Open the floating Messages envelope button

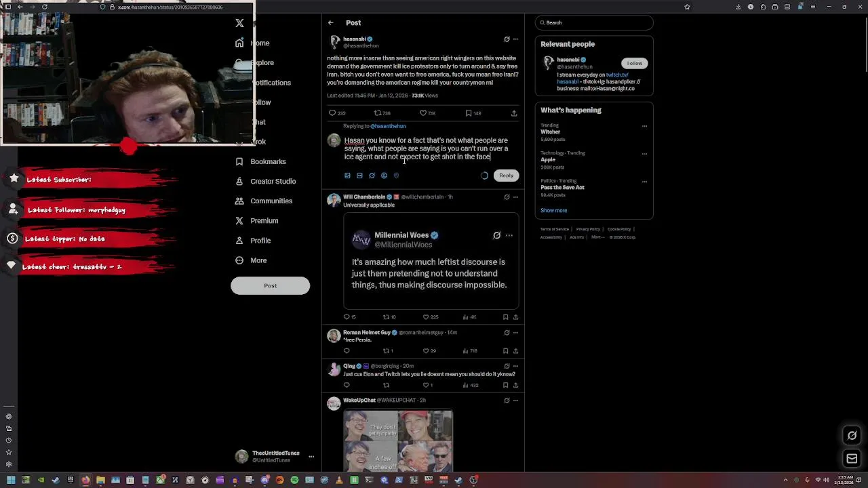click(852, 459)
